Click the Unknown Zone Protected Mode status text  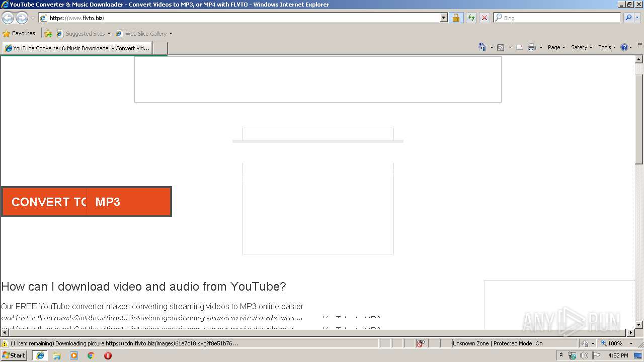click(497, 343)
